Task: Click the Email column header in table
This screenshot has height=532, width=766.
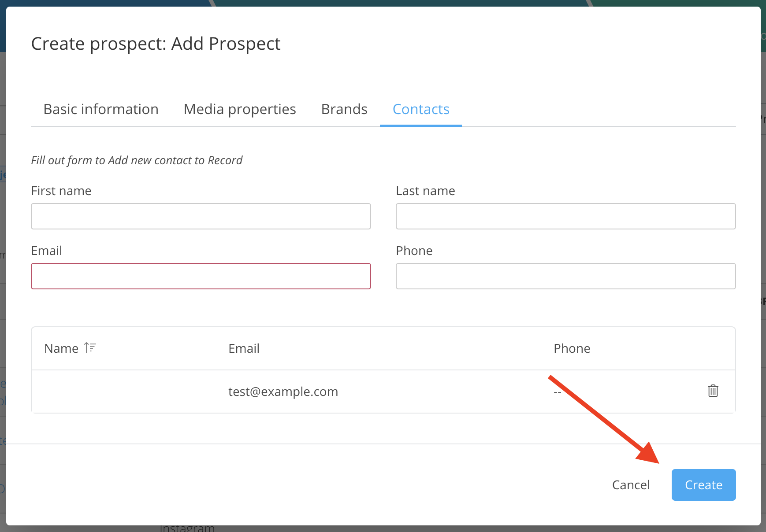Action: [244, 348]
